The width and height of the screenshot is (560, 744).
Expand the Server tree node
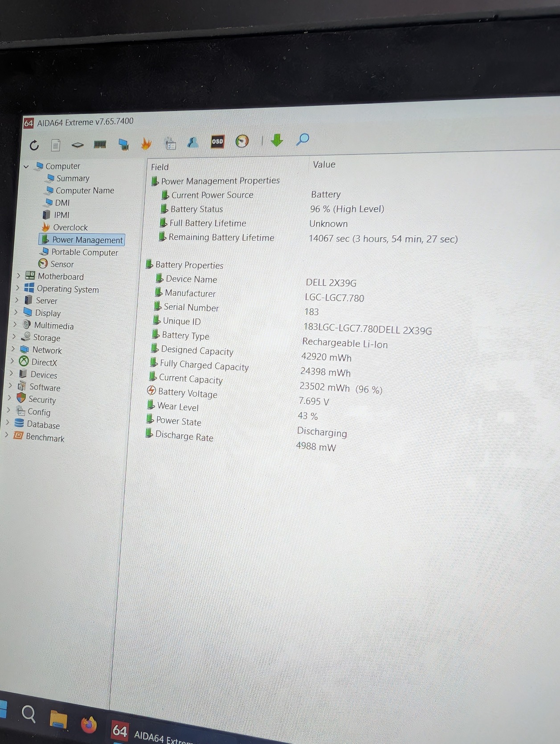[x=17, y=300]
